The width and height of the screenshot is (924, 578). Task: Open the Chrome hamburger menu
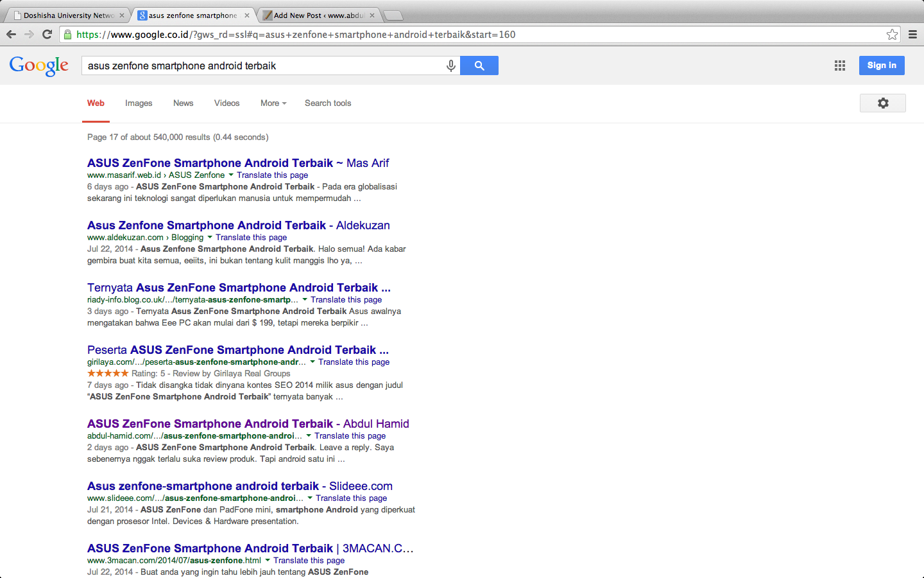(x=912, y=35)
